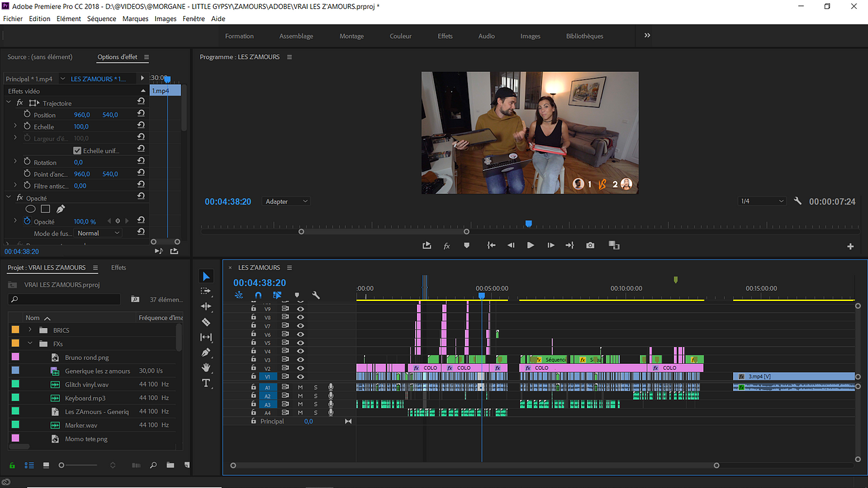The height and width of the screenshot is (488, 868).
Task: Select the Ripple Edit tool
Action: 207,306
